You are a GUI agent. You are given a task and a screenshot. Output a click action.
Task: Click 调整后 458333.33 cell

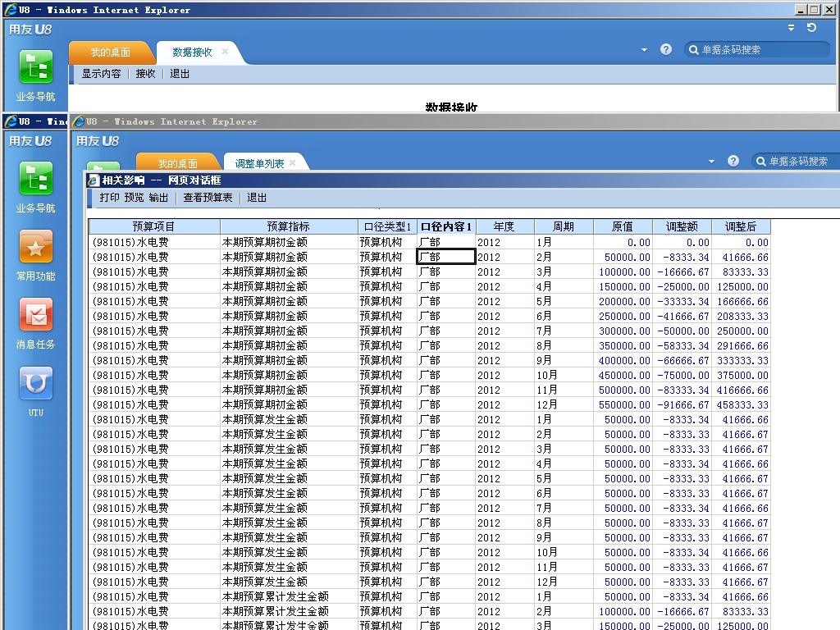(x=741, y=405)
